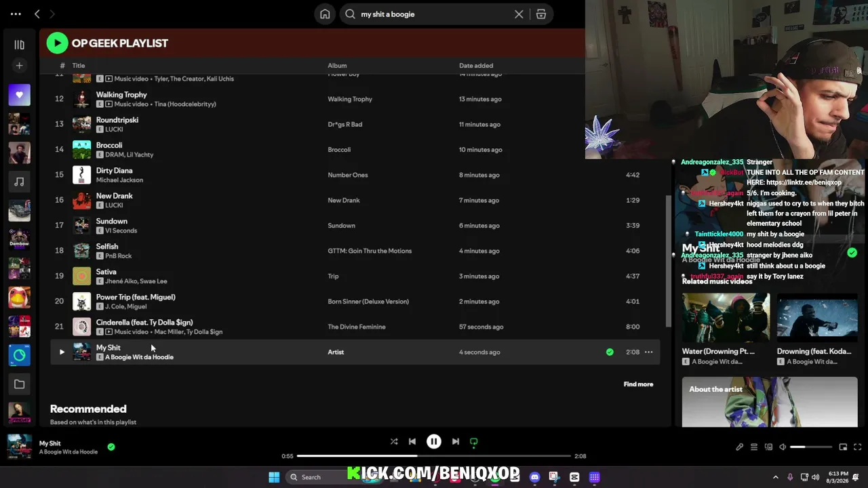
Task: Select Walking Trophy track title
Action: [121, 95]
